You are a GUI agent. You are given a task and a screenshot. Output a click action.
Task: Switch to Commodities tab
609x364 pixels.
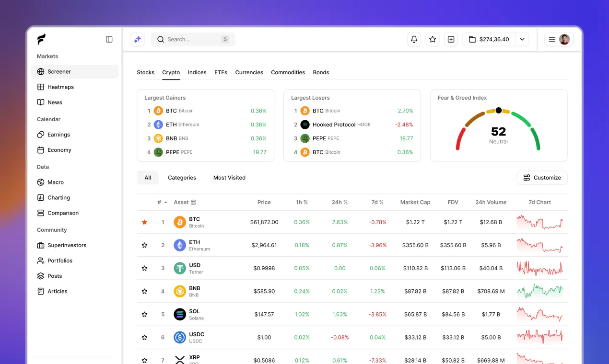coord(288,72)
